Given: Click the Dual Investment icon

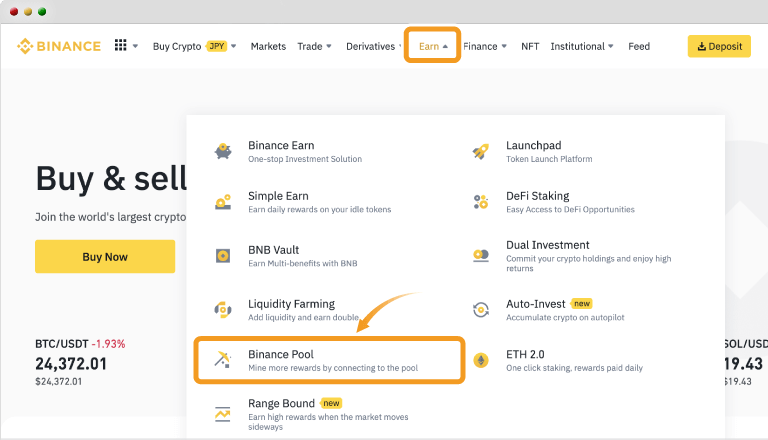Looking at the screenshot, I should [480, 255].
